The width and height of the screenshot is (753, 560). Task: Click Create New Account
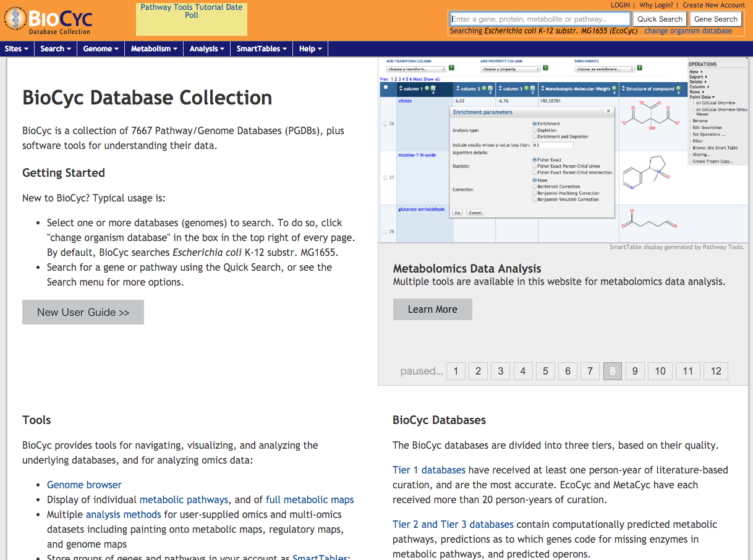(714, 5)
